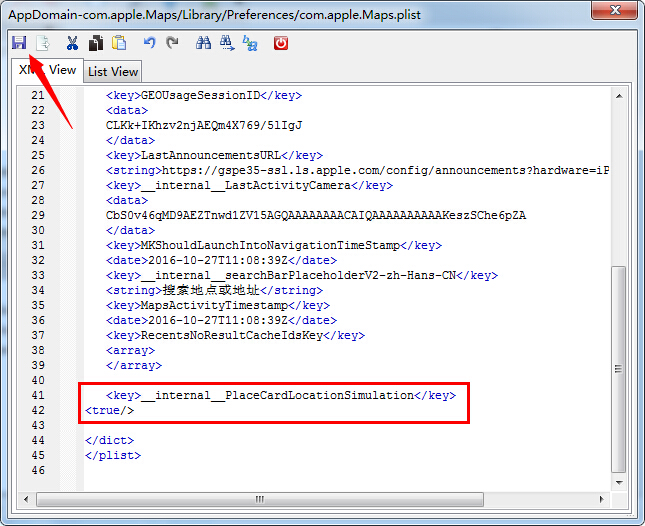Switch to the List View tab
Image resolution: width=645 pixels, height=526 pixels.
pyautogui.click(x=113, y=72)
